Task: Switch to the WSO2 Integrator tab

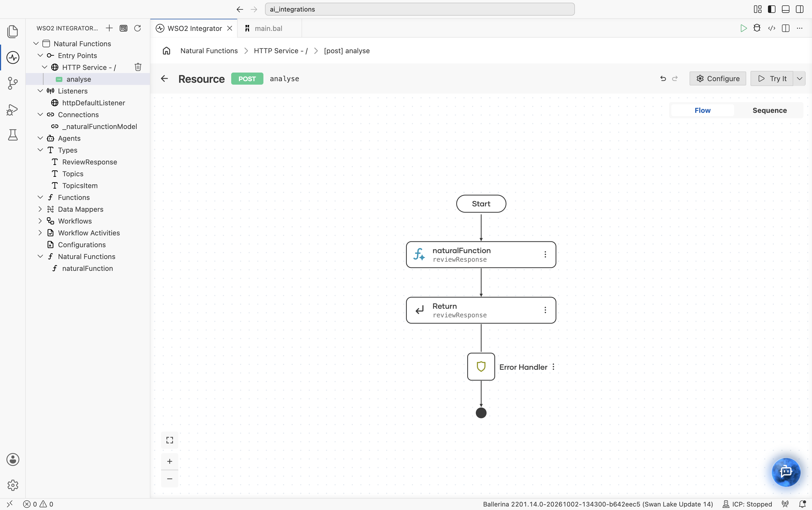Action: click(194, 28)
